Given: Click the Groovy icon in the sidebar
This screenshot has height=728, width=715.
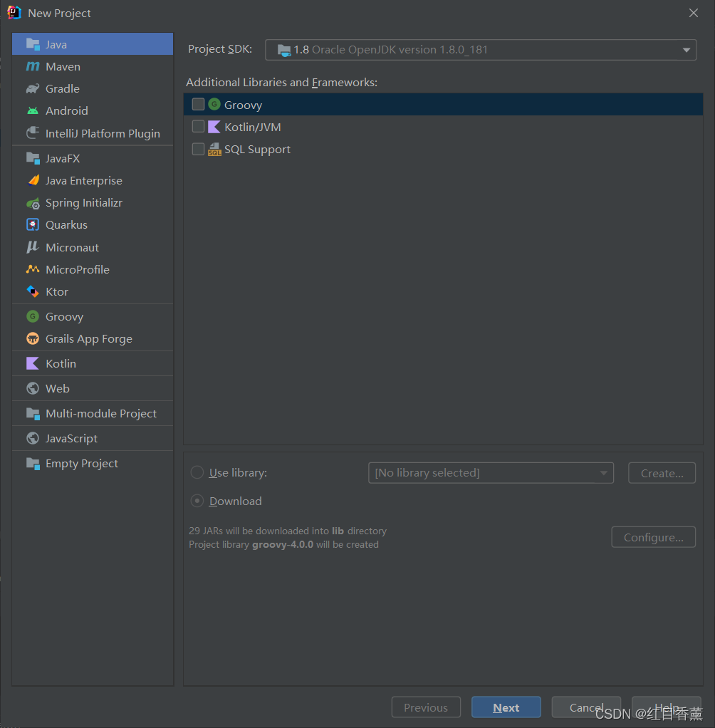Looking at the screenshot, I should [33, 317].
